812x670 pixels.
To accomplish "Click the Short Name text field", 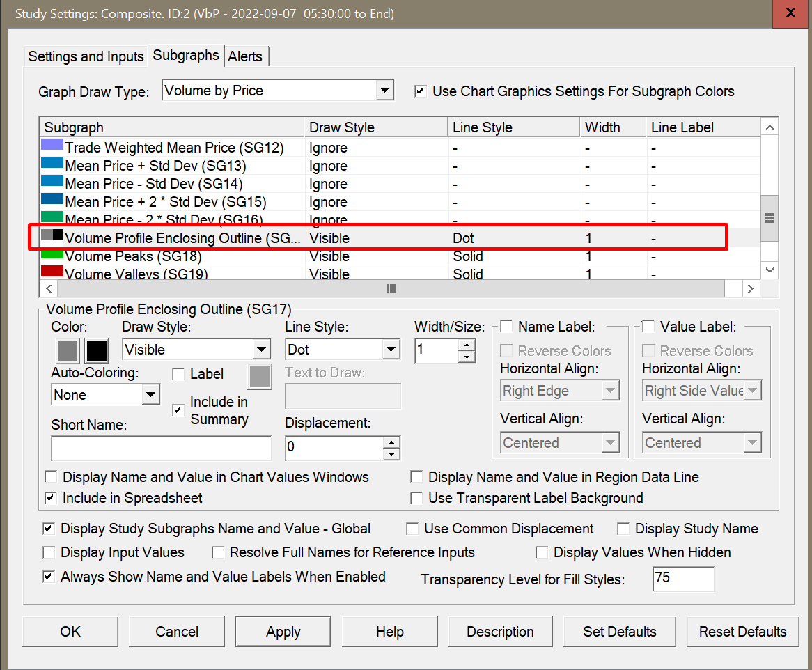I will [x=161, y=449].
